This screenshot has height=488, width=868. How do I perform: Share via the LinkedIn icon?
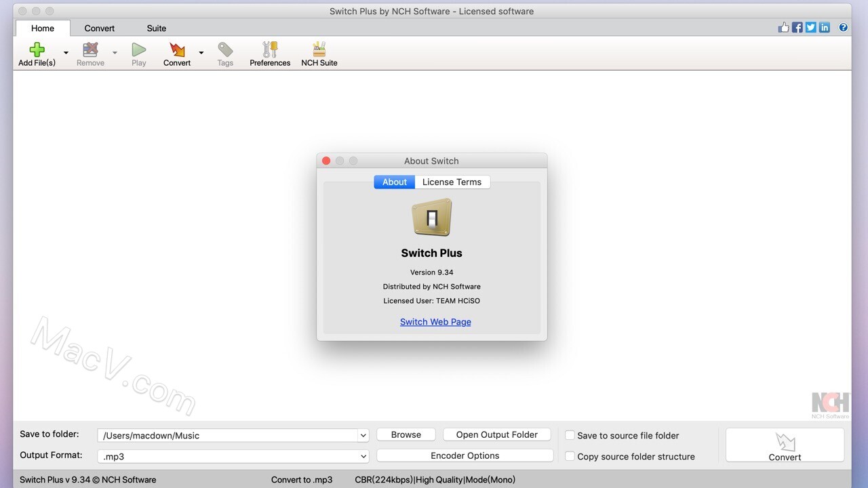(x=825, y=28)
